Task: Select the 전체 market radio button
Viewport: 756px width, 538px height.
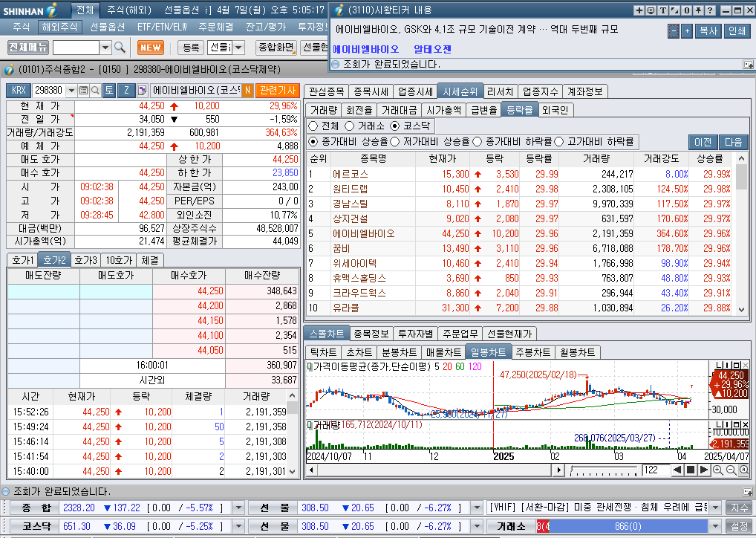Action: coord(313,126)
